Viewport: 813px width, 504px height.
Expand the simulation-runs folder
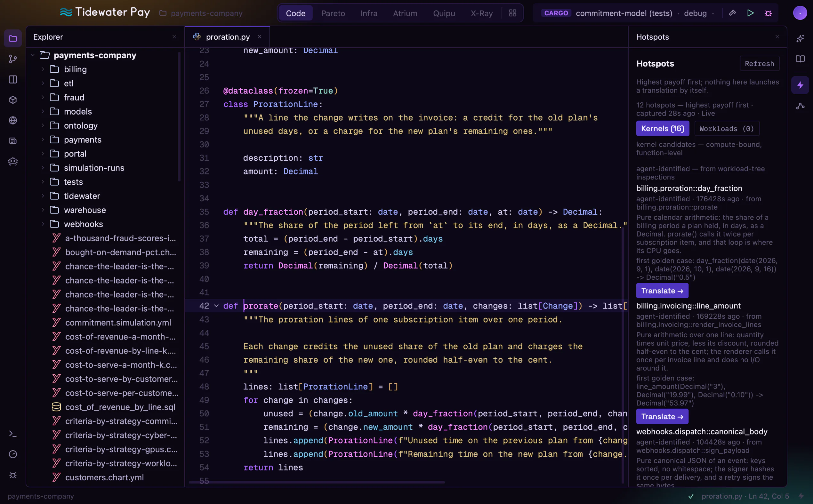tap(43, 168)
